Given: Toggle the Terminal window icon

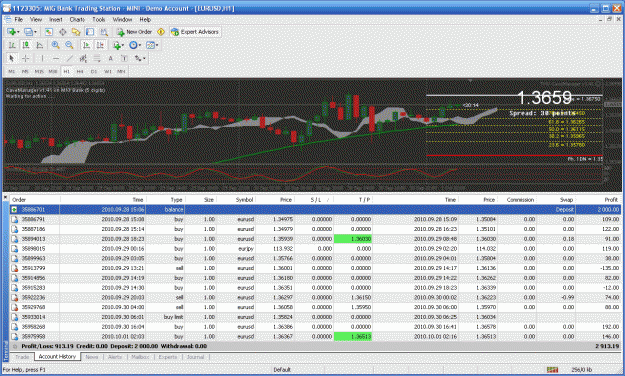Looking at the screenshot, I should click(90, 32).
